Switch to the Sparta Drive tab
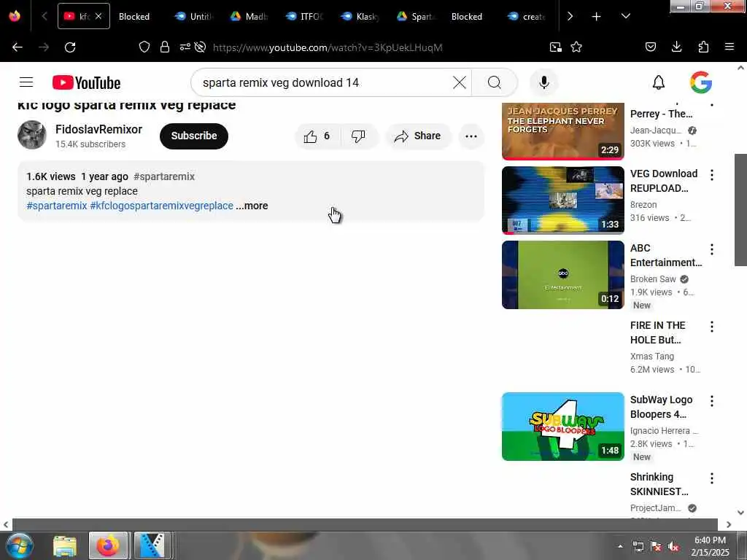Viewport: 747px width, 560px height. (x=414, y=17)
